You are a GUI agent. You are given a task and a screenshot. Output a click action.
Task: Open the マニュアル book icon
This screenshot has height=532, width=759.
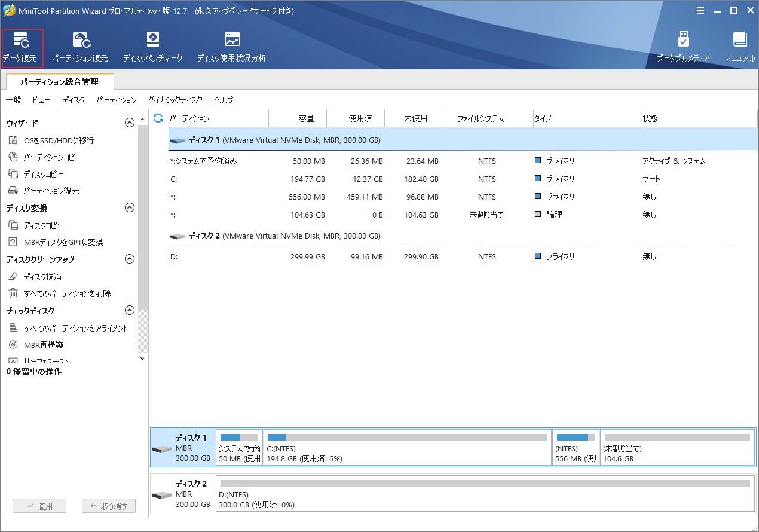click(x=740, y=40)
